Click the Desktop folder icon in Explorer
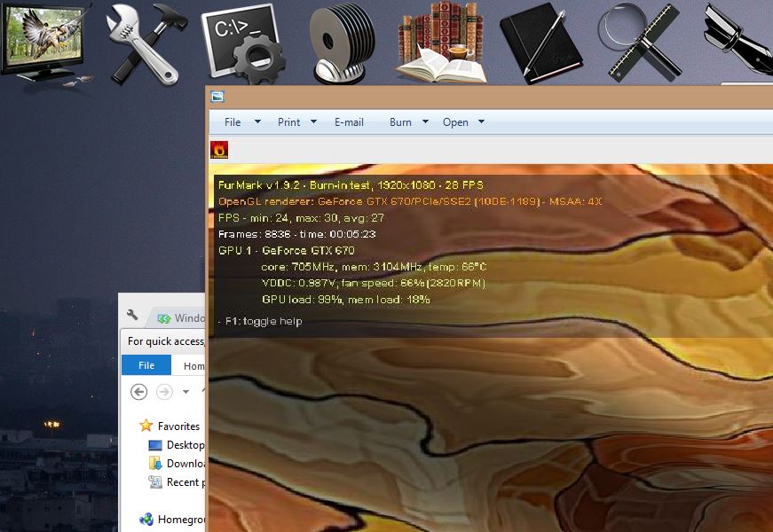This screenshot has width=773, height=532. click(155, 445)
